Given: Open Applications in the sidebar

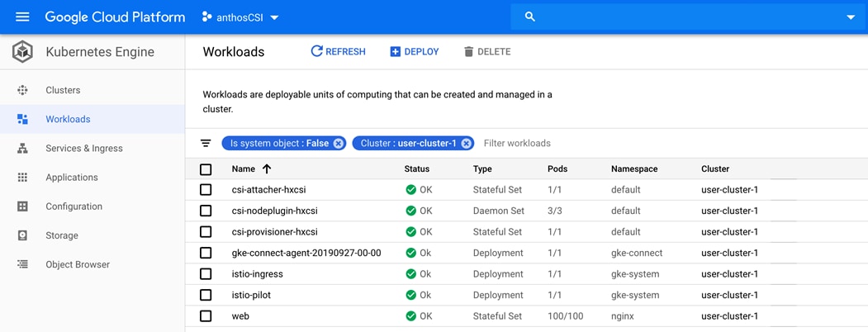Looking at the screenshot, I should click(92, 177).
